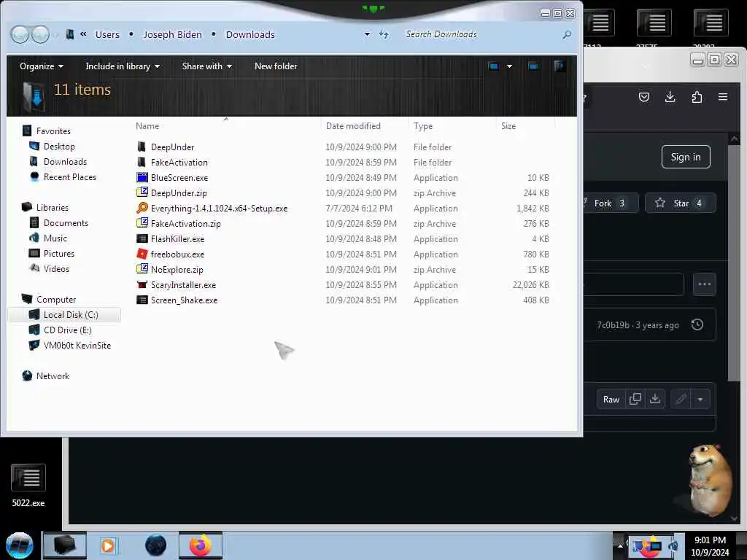Open the address bar history dropdown arrow
The image size is (747, 560).
tap(368, 34)
